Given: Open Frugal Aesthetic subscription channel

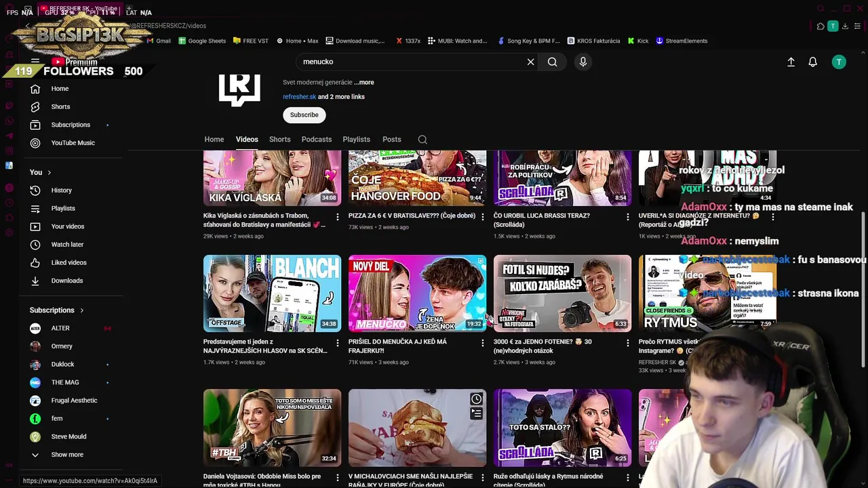Looking at the screenshot, I should pyautogui.click(x=73, y=401).
